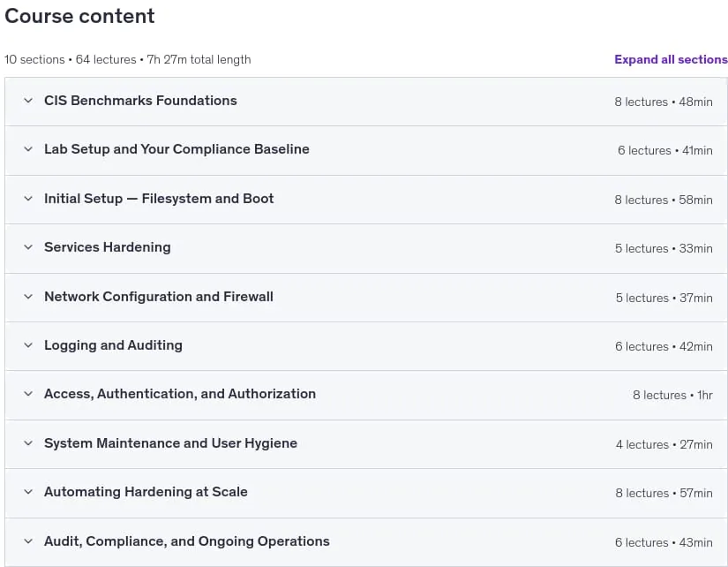Viewport: 728px width, 567px height.
Task: Expand the CIS Benchmarks Foundations chevron
Action: point(28,101)
